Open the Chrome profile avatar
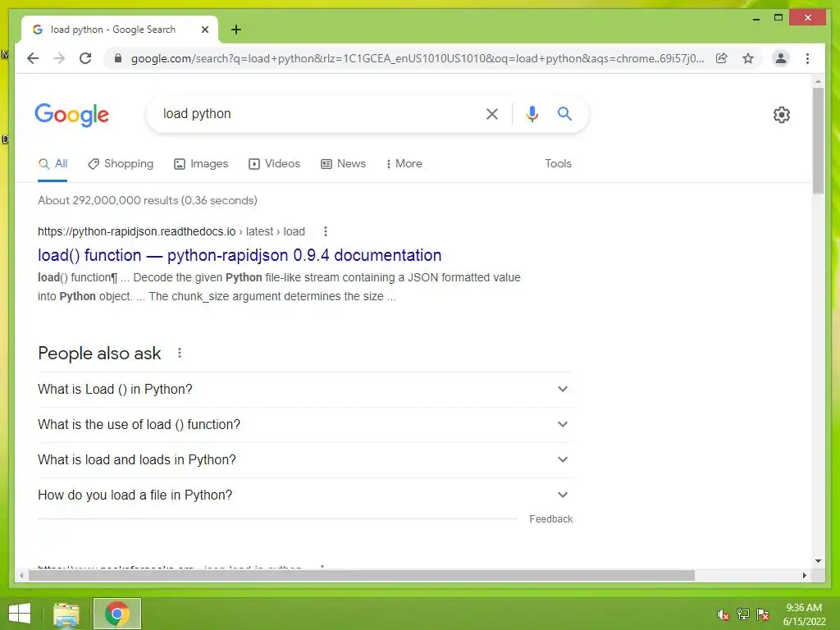The height and width of the screenshot is (630, 840). [x=781, y=58]
